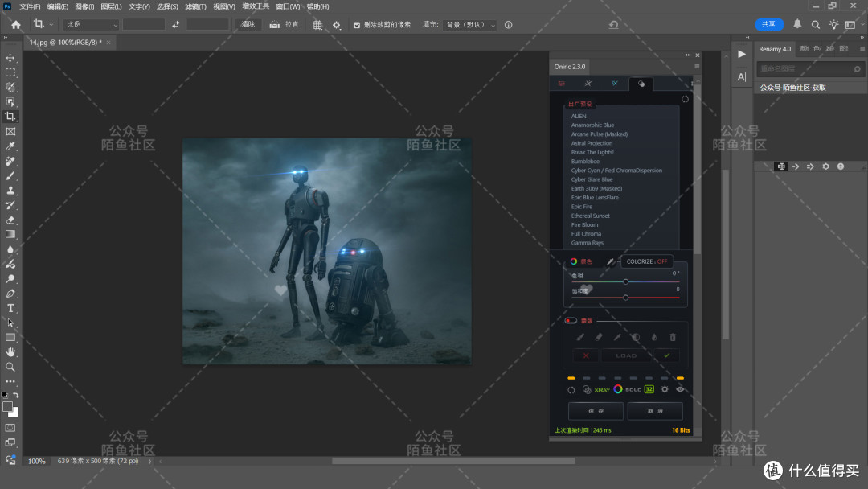
Task: Expand status bar info arrow
Action: pyautogui.click(x=149, y=462)
